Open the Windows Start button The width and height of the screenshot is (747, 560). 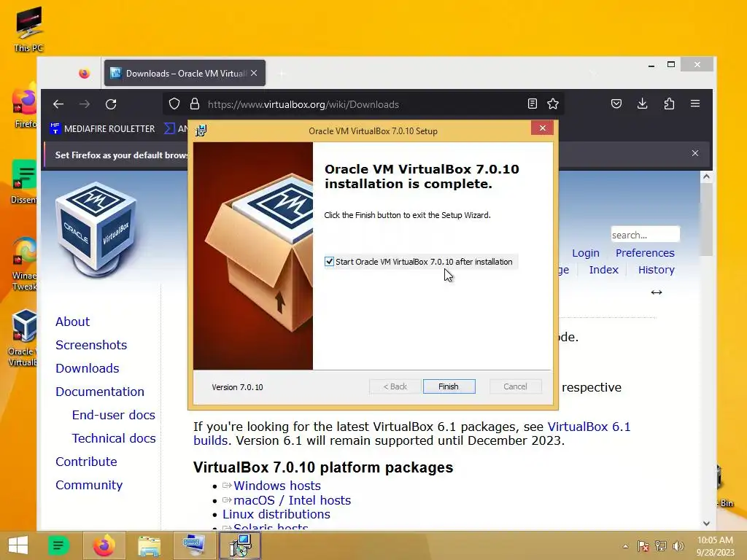(x=18, y=545)
